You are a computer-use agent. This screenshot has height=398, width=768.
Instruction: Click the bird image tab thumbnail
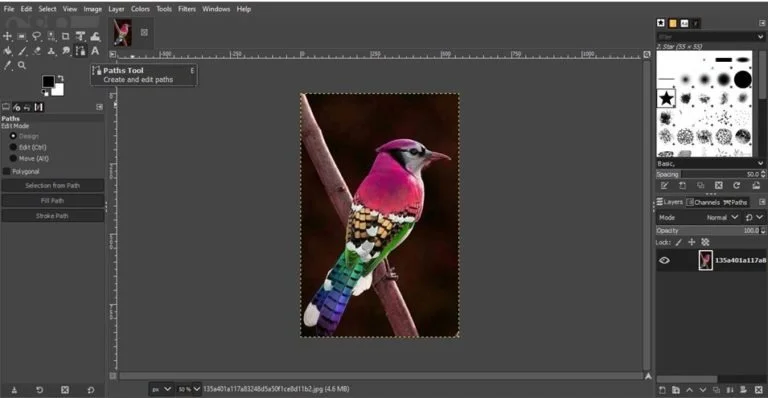[x=122, y=33]
